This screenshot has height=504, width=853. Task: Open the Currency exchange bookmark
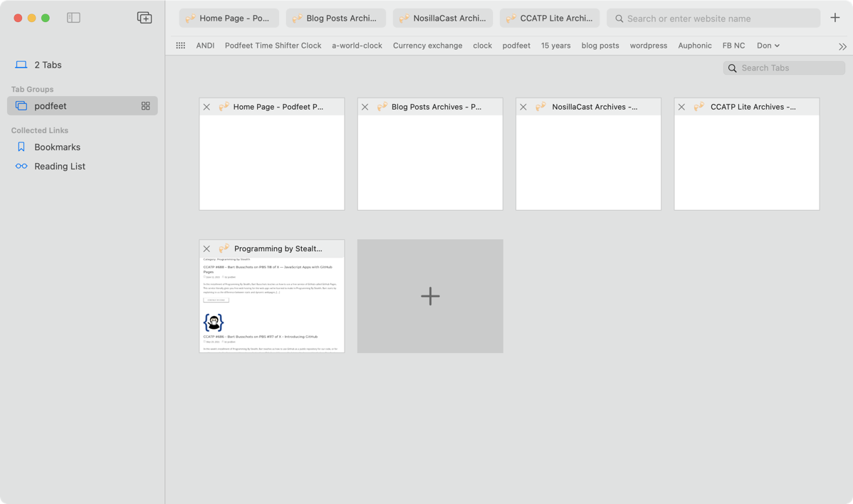[427, 46]
